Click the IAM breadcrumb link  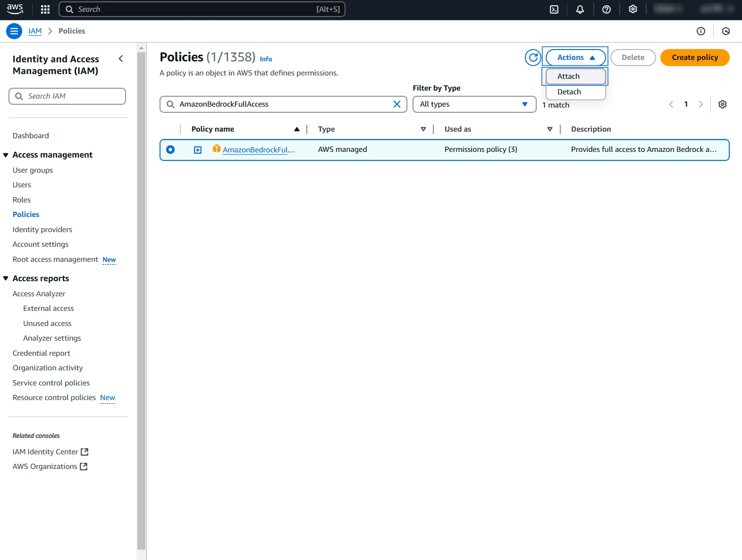[35, 31]
